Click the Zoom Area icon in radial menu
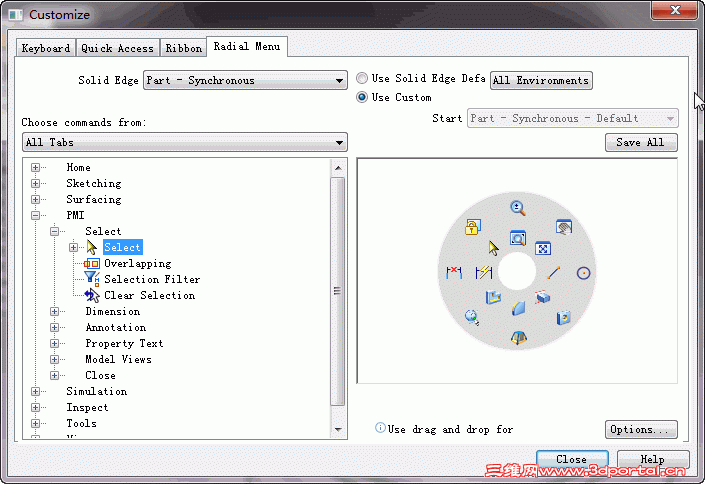 [518, 238]
